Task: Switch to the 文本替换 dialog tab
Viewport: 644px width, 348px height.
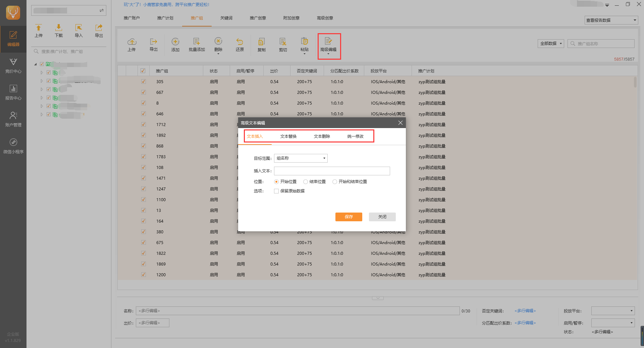Action: pos(288,136)
